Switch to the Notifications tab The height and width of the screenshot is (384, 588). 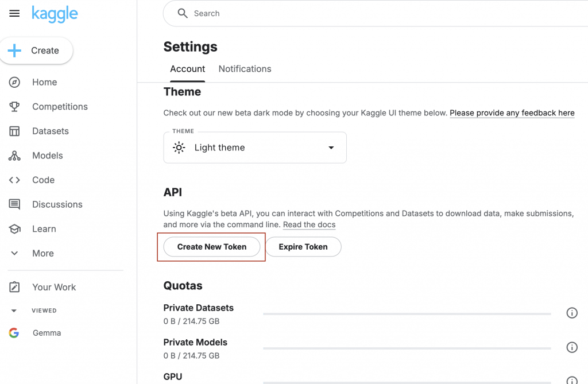(245, 69)
